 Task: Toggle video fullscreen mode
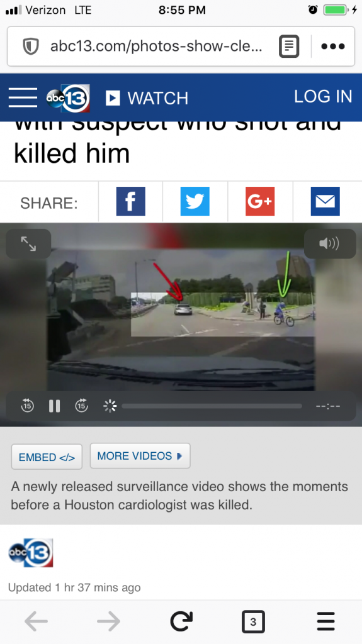pyautogui.click(x=28, y=244)
